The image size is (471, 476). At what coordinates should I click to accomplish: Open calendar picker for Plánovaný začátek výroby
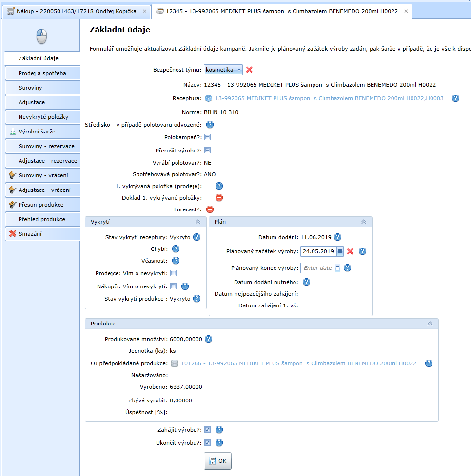pyautogui.click(x=340, y=251)
